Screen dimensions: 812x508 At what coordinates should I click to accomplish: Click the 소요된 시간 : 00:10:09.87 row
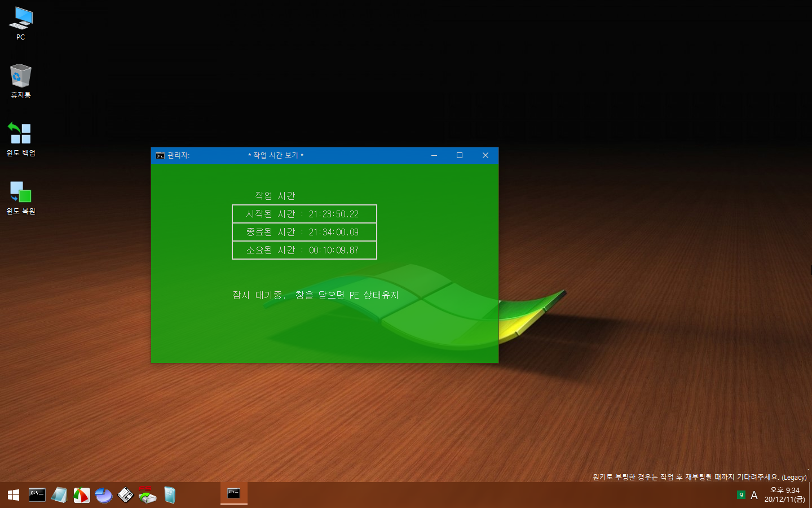pyautogui.click(x=304, y=250)
